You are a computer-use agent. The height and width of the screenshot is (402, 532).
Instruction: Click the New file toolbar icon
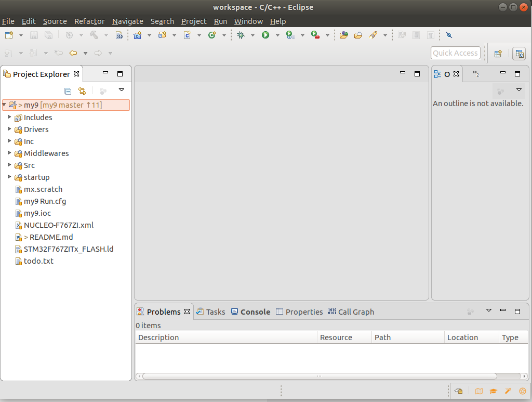point(9,35)
